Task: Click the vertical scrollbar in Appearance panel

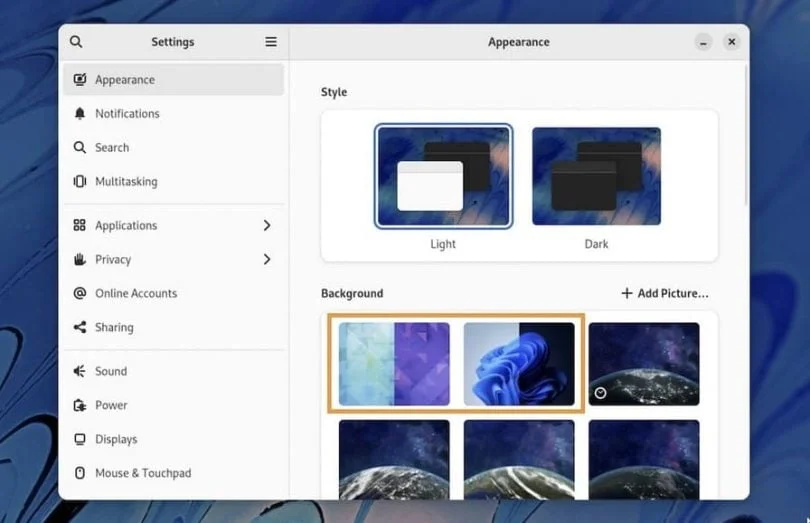Action: (746, 134)
